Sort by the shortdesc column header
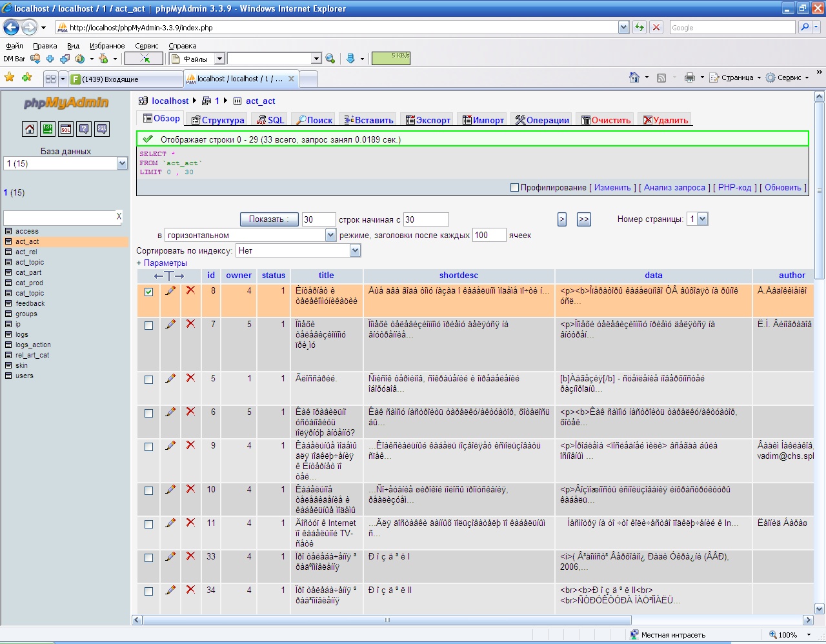This screenshot has height=644, width=826. (x=459, y=276)
